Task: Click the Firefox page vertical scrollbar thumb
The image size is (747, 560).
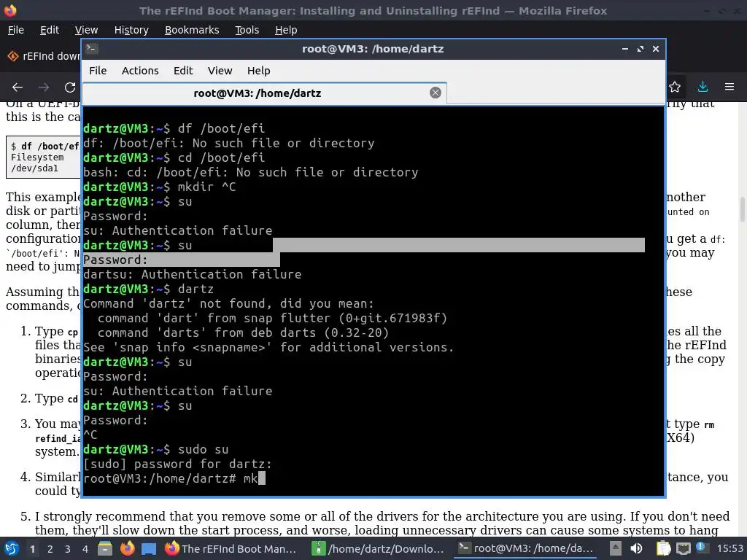Action: tap(742, 209)
